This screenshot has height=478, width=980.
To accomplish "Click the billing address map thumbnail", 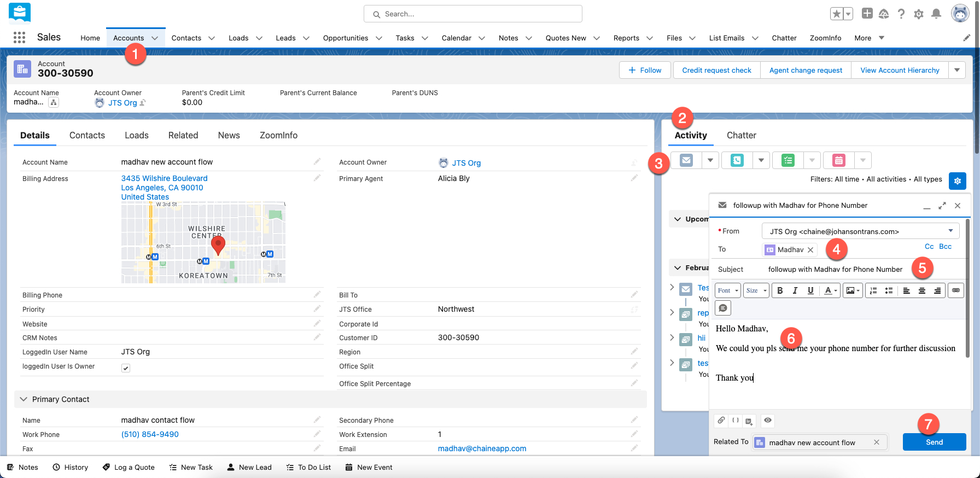I will coord(203,242).
